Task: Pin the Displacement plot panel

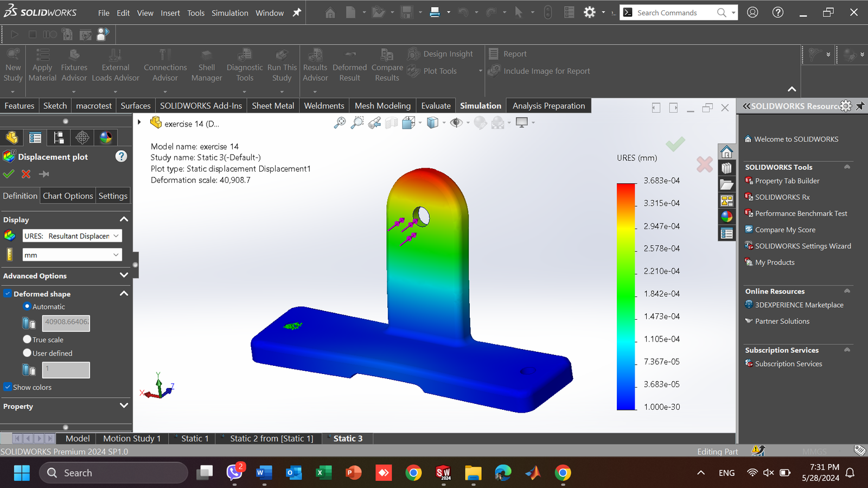Action: click(44, 174)
